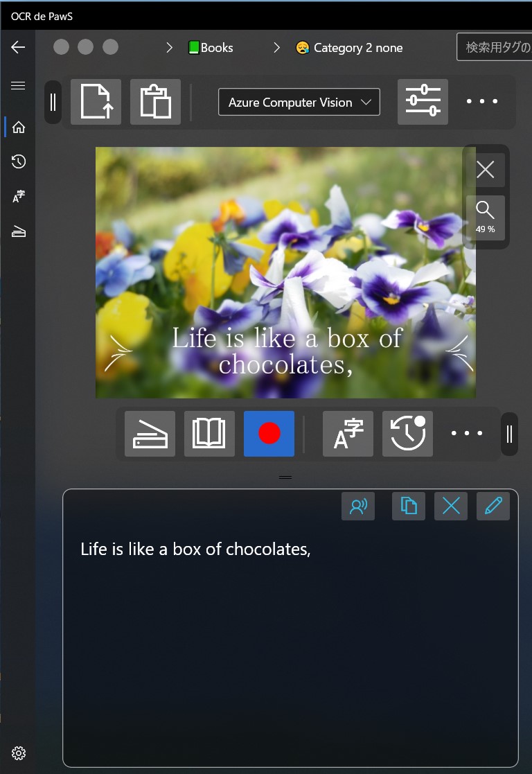The width and height of the screenshot is (532, 774).
Task: Paste image from clipboard icon
Action: tap(155, 102)
